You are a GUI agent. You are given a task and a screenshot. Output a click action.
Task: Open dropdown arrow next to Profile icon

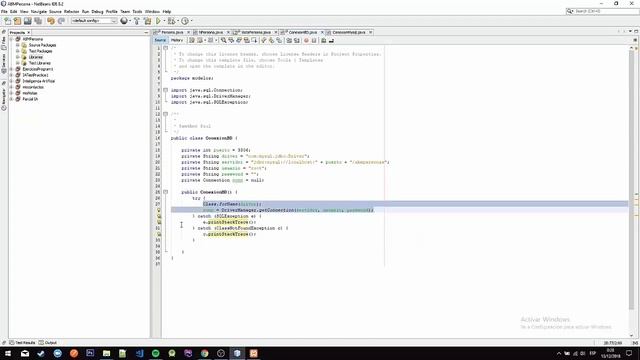[191, 21]
